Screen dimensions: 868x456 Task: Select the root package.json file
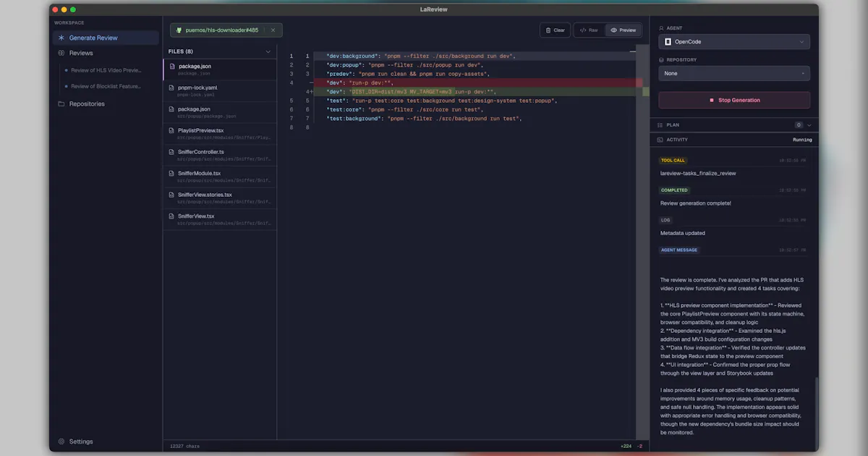point(220,69)
